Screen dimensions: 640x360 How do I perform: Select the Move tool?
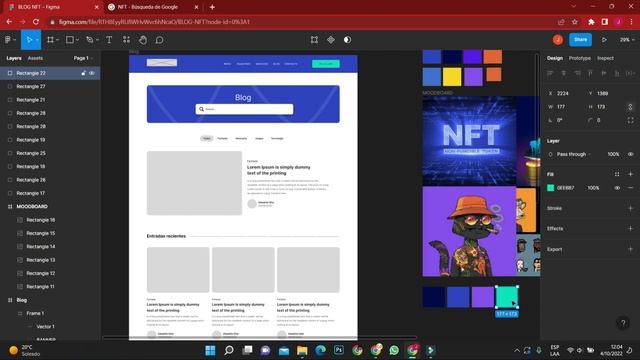tap(29, 40)
